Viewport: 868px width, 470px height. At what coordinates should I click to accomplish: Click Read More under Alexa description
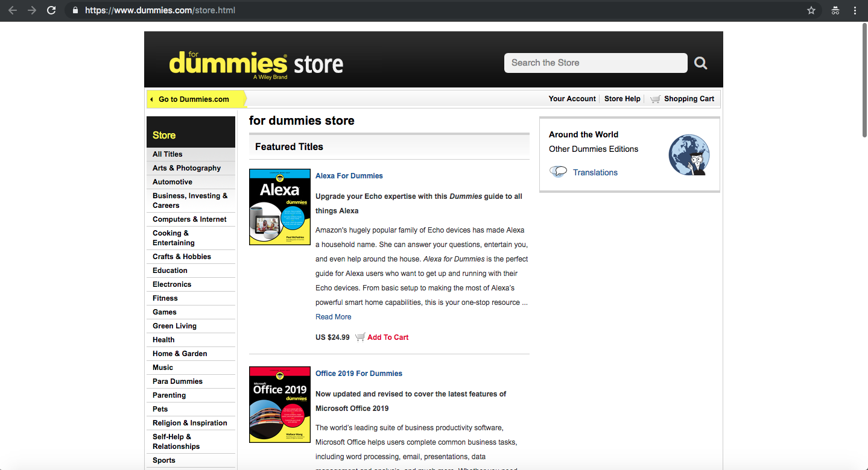[333, 317]
